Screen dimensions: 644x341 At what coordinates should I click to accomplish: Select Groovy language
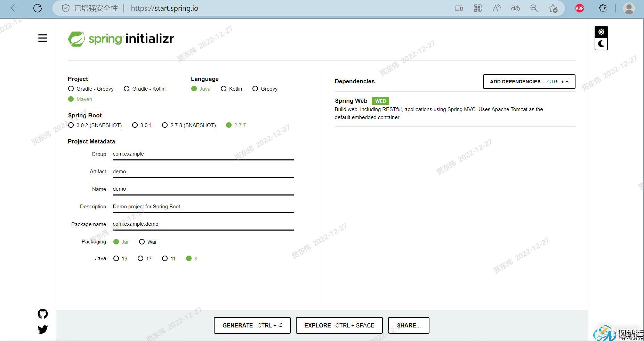[265, 89]
